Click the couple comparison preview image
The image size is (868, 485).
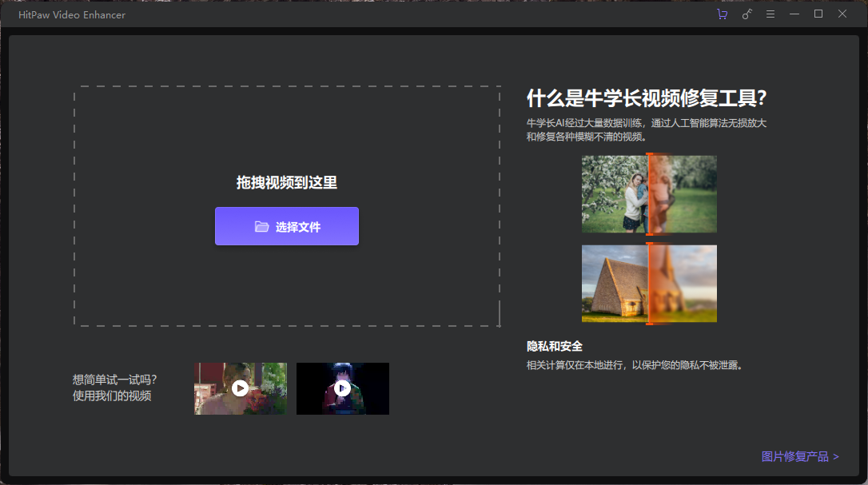[x=649, y=194]
